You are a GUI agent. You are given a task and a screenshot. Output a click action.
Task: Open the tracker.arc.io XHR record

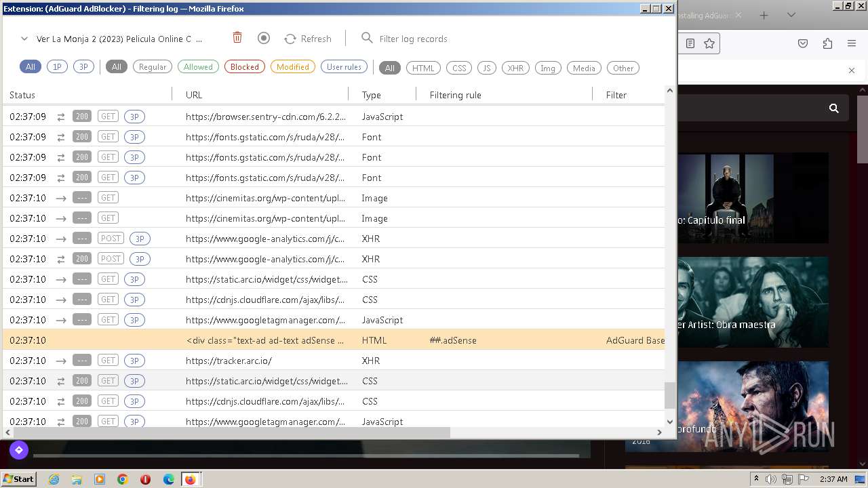(334, 361)
